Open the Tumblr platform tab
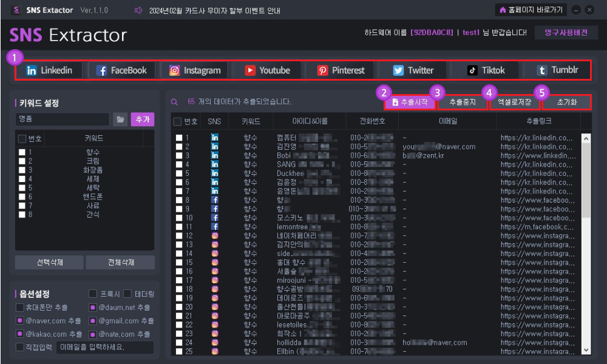This screenshot has width=607, height=364. (x=557, y=70)
